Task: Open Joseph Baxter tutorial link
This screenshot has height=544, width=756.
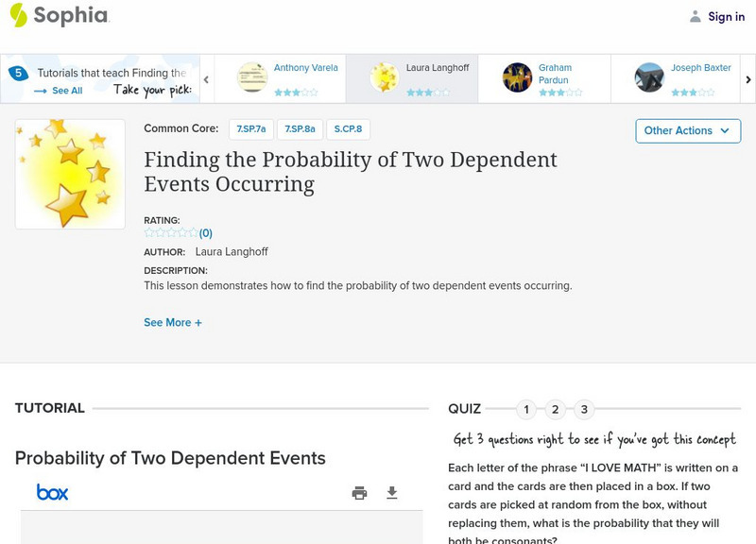Action: pyautogui.click(x=700, y=68)
